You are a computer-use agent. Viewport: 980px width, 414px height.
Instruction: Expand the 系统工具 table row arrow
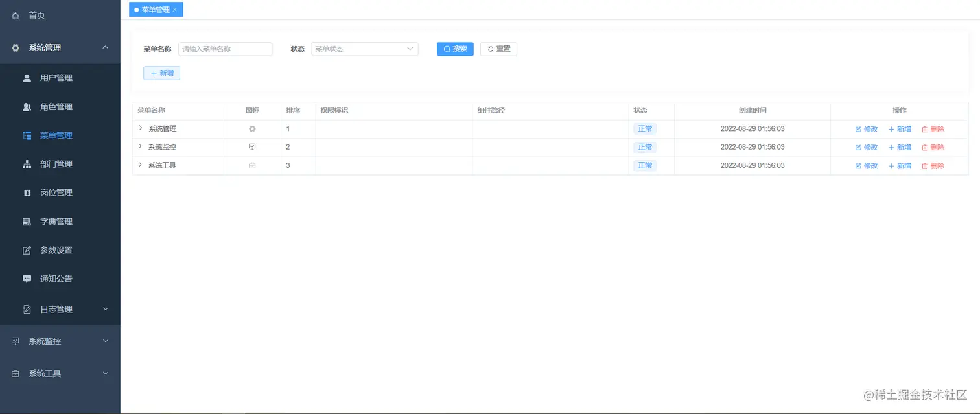[140, 165]
